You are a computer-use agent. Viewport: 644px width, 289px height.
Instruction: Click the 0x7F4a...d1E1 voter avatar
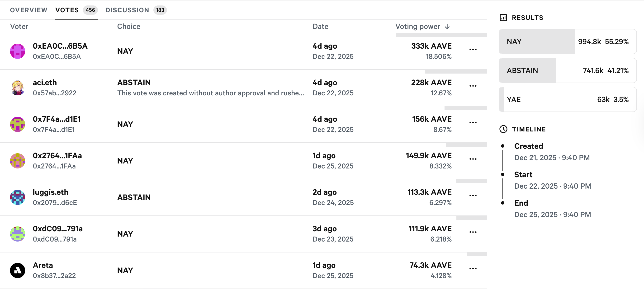point(18,124)
